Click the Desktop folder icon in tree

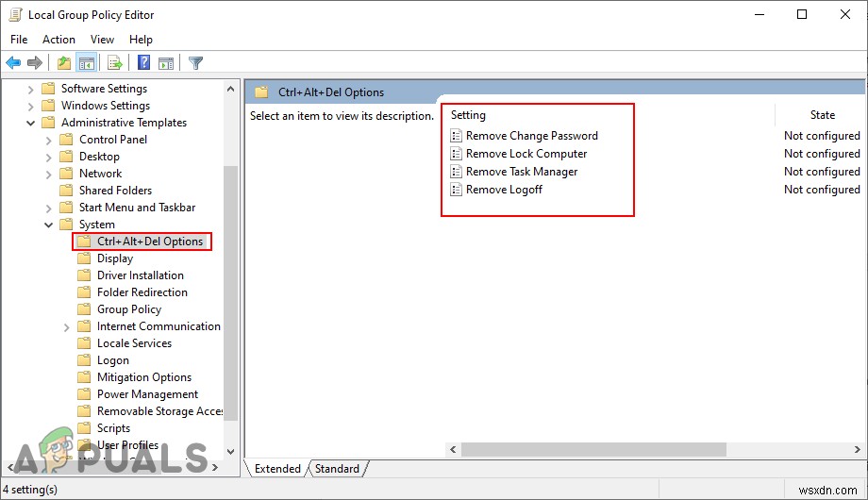66,157
